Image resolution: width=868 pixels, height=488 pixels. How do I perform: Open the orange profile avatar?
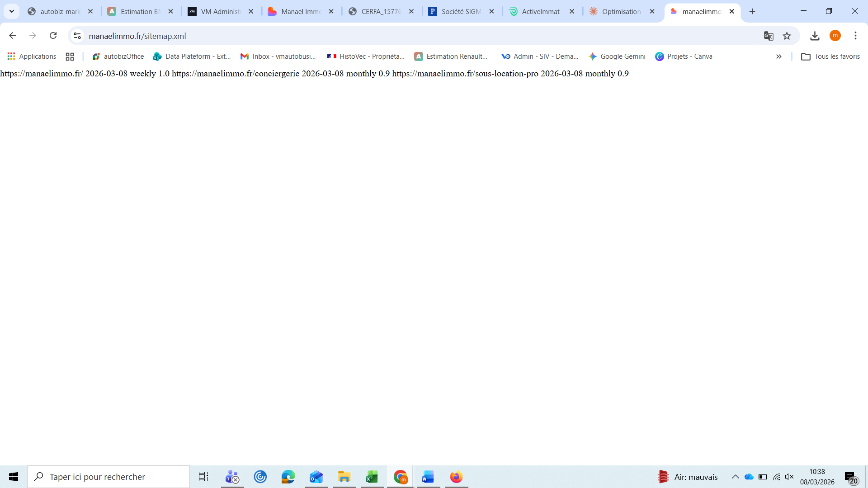[x=835, y=36]
